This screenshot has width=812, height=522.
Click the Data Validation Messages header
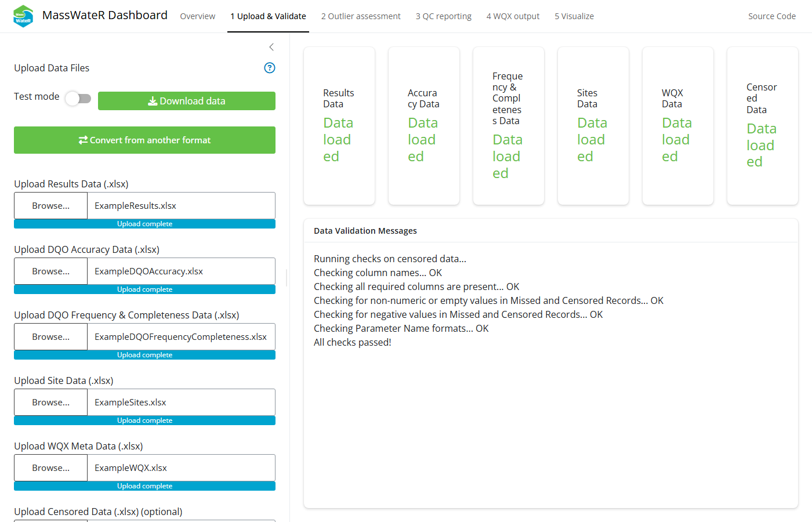[x=365, y=231]
